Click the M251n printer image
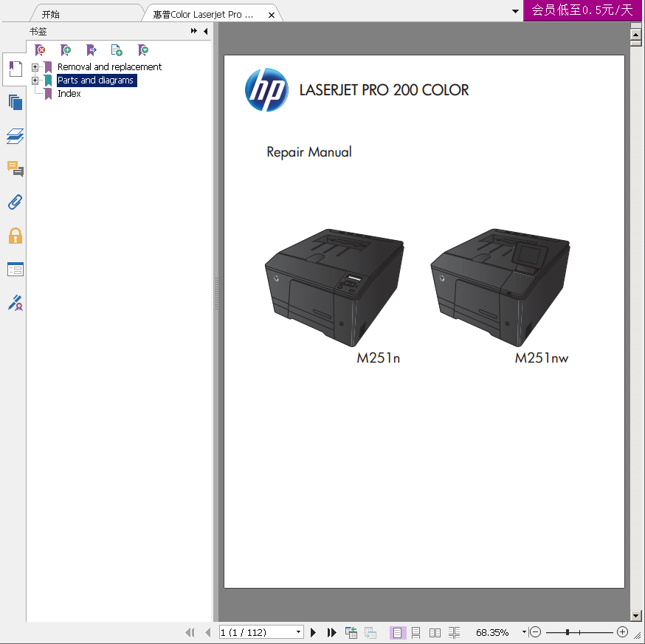645x644 pixels. pyautogui.click(x=334, y=287)
